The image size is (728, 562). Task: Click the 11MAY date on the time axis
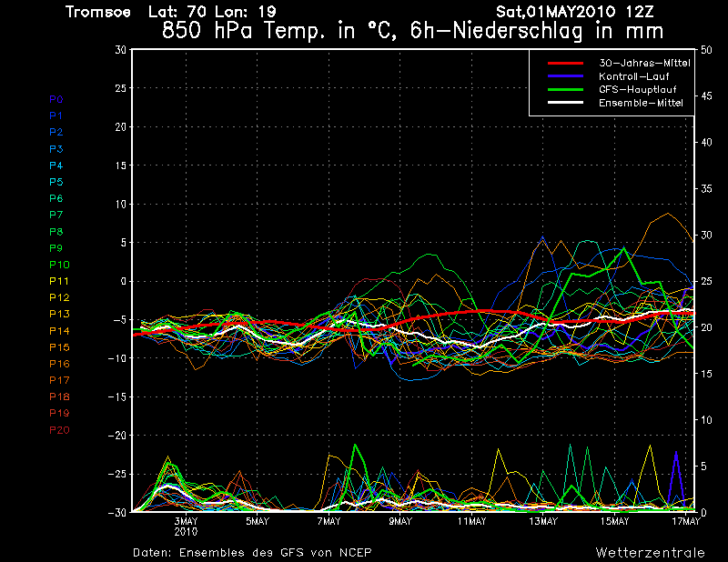coord(471,521)
